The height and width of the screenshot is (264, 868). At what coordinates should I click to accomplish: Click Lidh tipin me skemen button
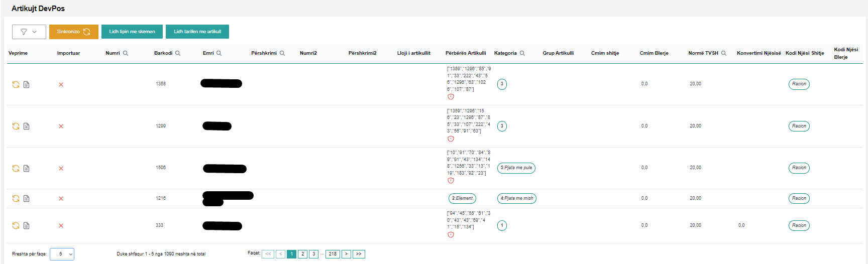click(x=132, y=32)
